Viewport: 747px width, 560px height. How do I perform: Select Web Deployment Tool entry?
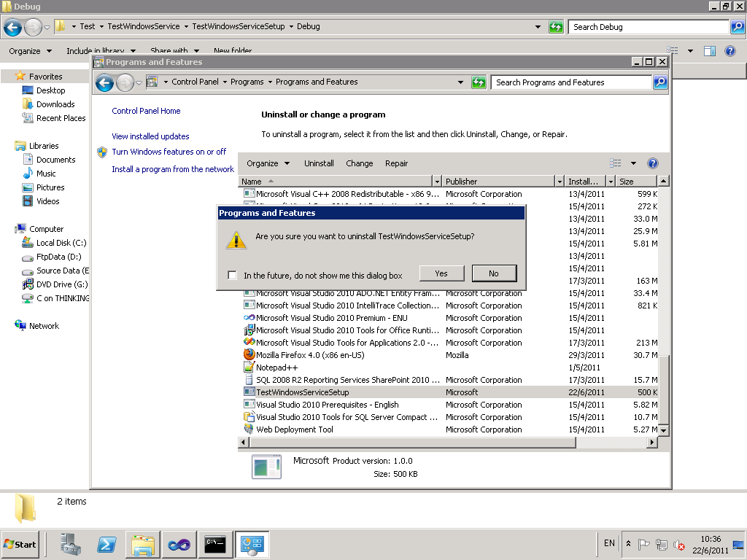coord(295,429)
